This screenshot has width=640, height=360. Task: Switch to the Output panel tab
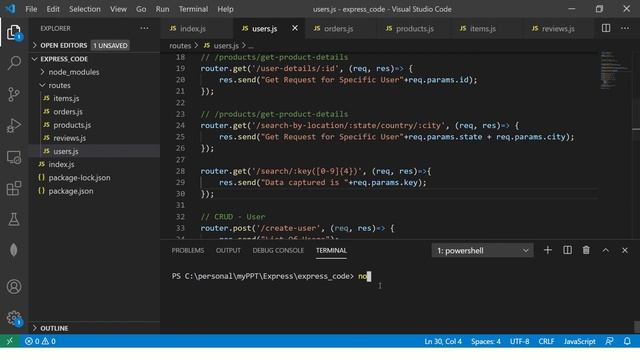pos(228,251)
